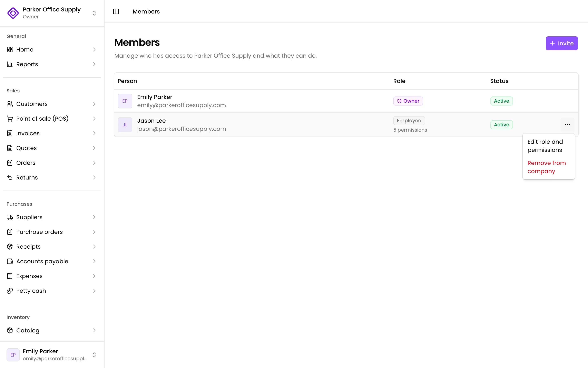Expand the Customers chevron

94,104
